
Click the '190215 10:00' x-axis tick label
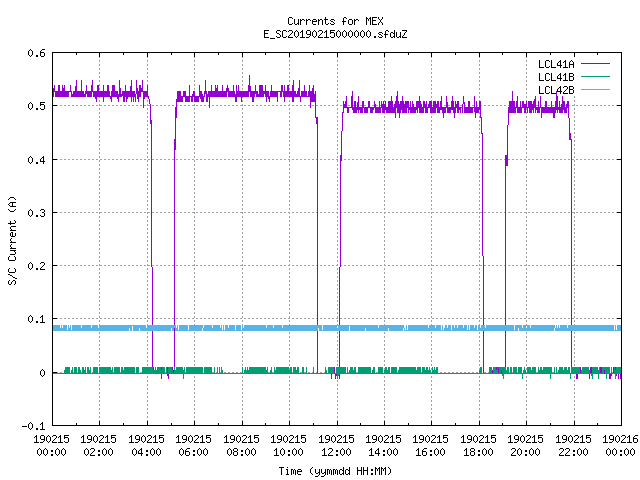point(288,445)
